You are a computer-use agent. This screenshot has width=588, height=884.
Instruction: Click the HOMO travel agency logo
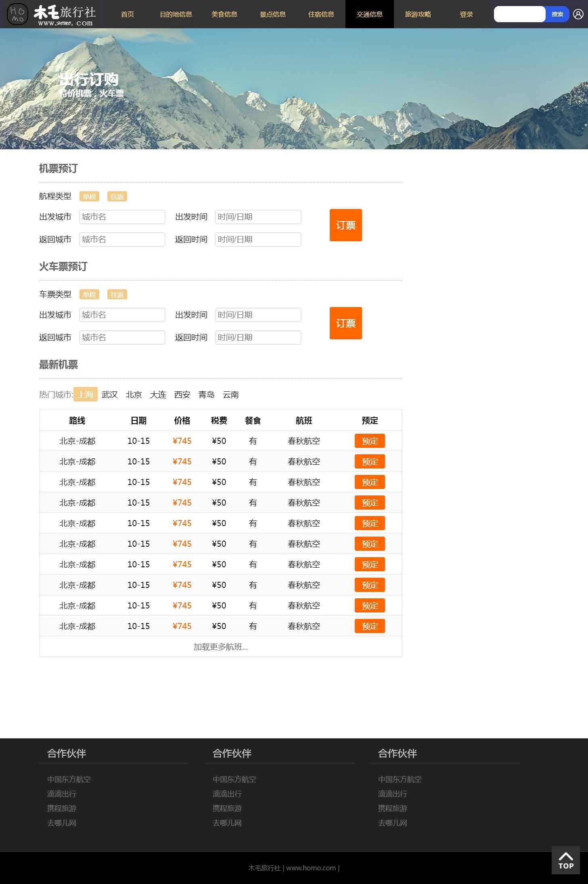(x=52, y=15)
